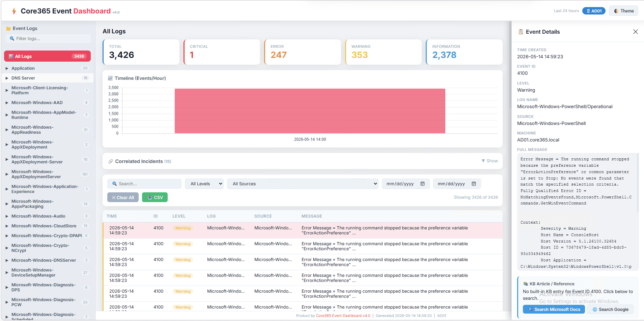Click 'Showing 3426 of 3426' text

coord(476,197)
